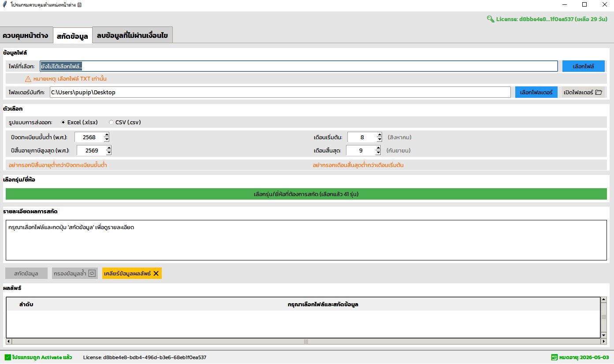This screenshot has width=614, height=364.
Task: Click the กรองข้อมูลซ้ำ filter duplicates button
Action: pos(74,273)
